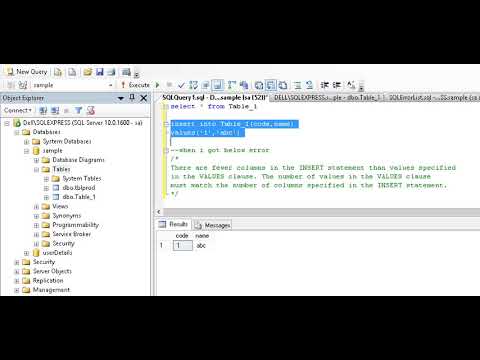Expand the dbo.Table_1 table node

click(46, 197)
